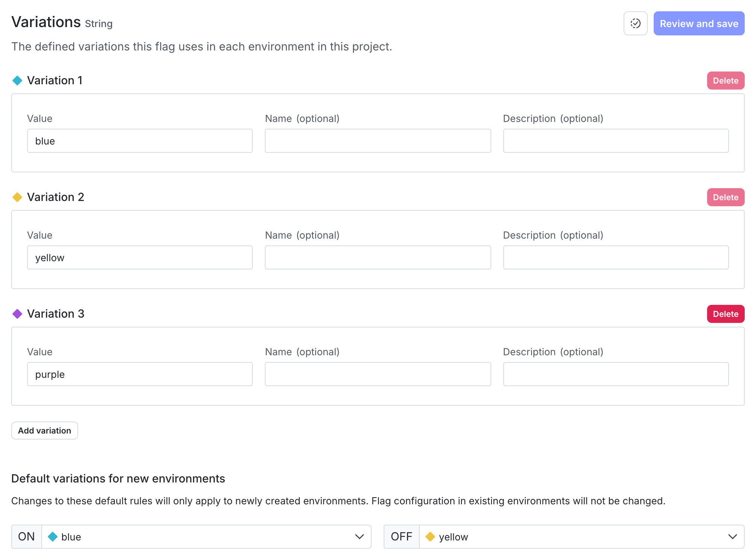Image resolution: width=756 pixels, height=560 pixels.
Task: Click the Add variation button
Action: tap(45, 431)
